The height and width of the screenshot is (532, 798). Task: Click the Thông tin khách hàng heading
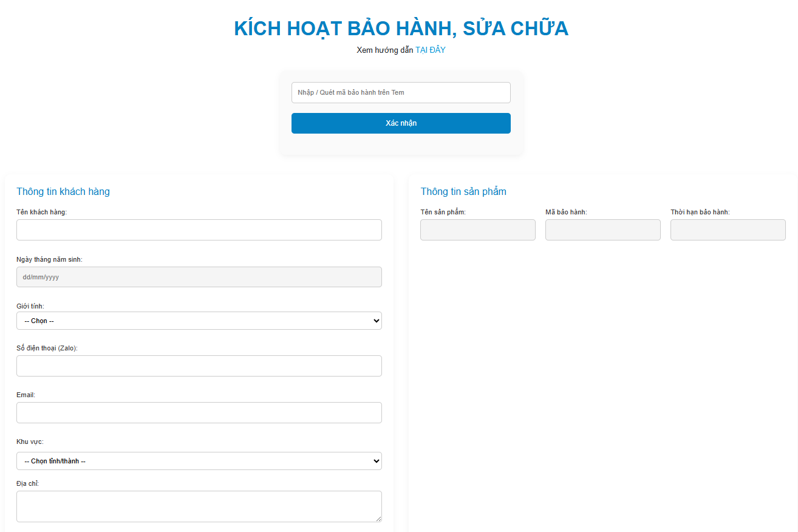[x=63, y=192]
